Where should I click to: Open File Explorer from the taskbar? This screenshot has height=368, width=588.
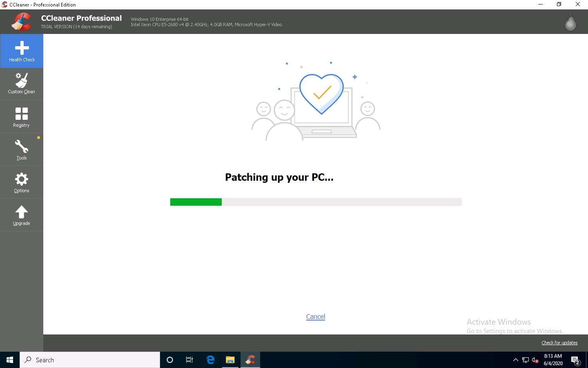(230, 360)
